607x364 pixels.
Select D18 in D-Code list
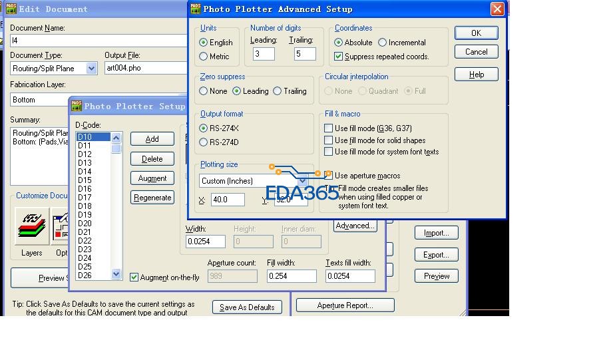[x=93, y=206]
